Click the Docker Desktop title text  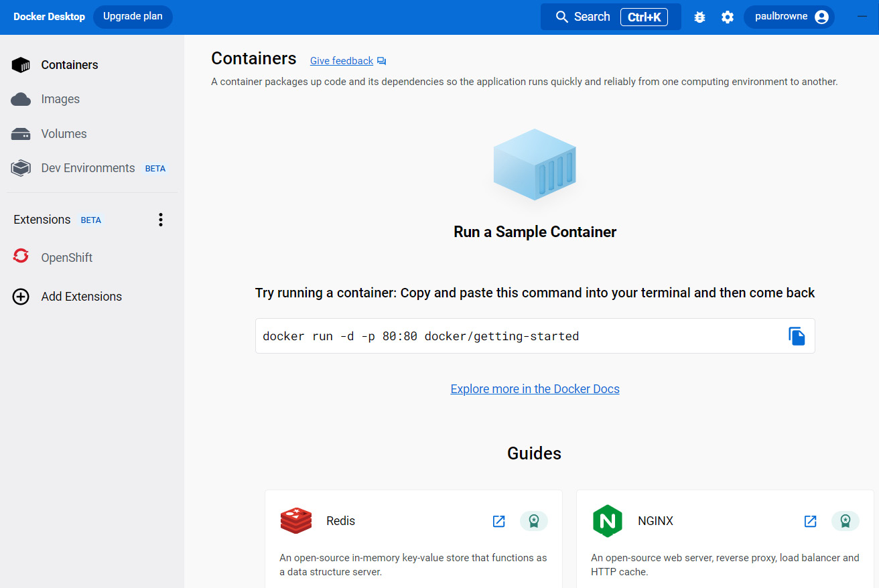click(x=49, y=17)
